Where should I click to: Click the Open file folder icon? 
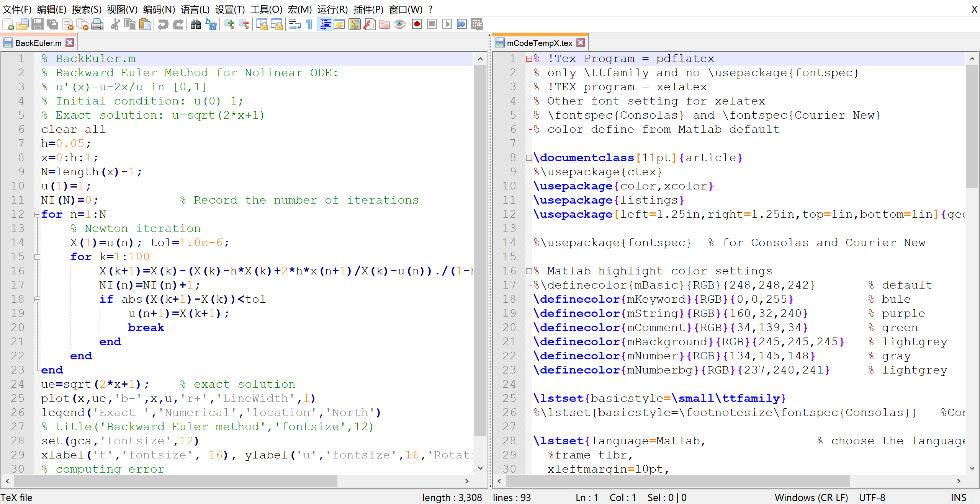click(23, 24)
